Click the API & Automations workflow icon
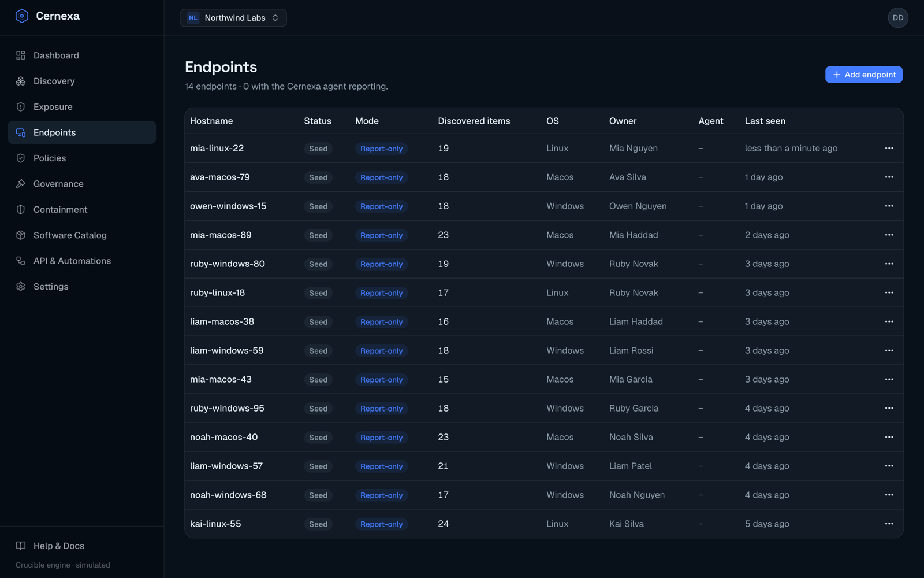 coord(21,261)
